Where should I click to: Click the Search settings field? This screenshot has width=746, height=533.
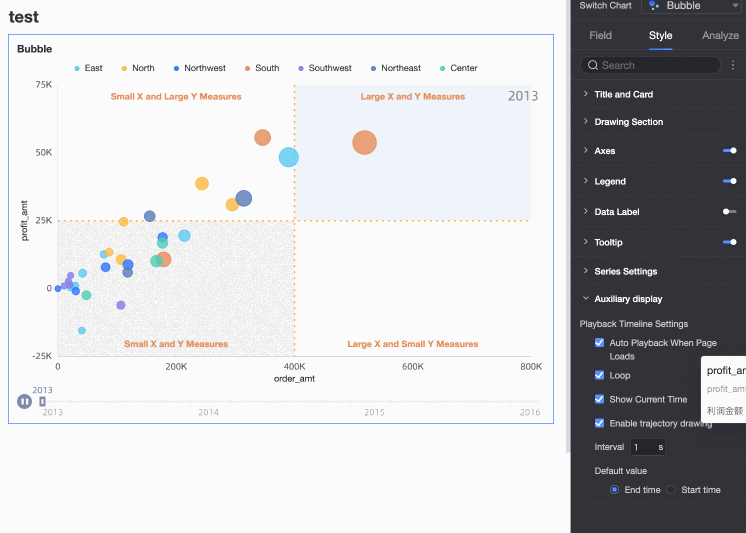pos(650,65)
